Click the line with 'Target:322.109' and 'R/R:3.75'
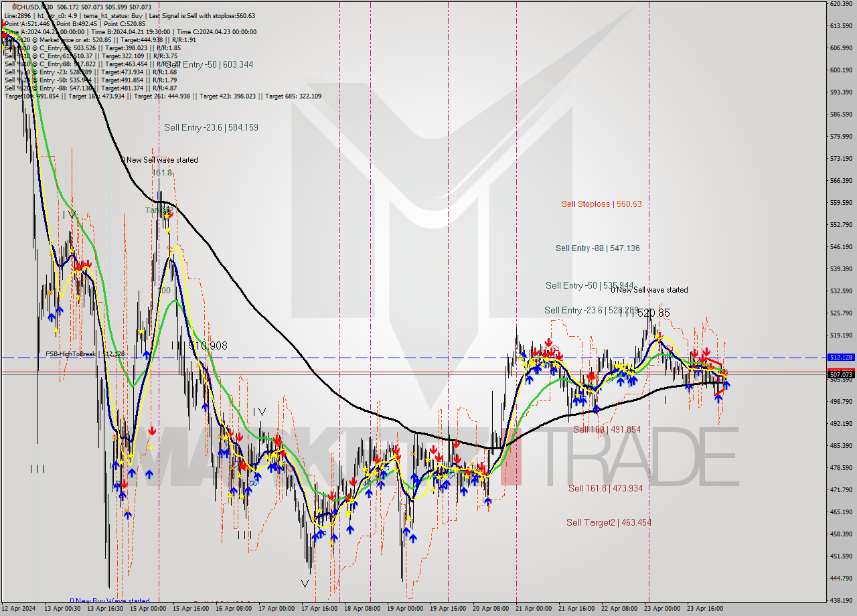The image size is (857, 616). click(x=90, y=56)
